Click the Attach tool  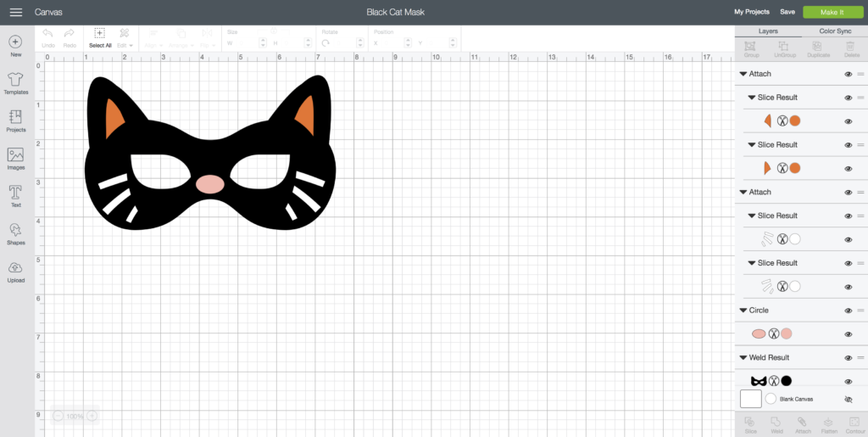[x=803, y=425]
